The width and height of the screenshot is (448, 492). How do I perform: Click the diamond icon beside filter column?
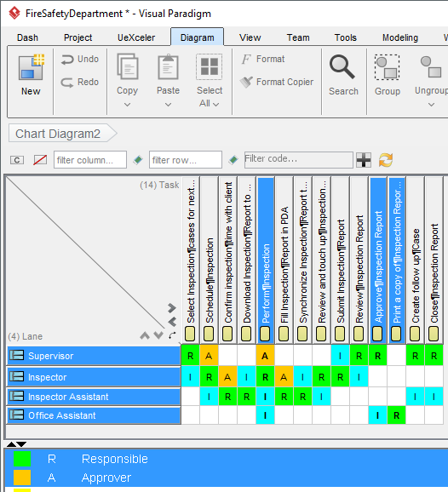click(138, 160)
